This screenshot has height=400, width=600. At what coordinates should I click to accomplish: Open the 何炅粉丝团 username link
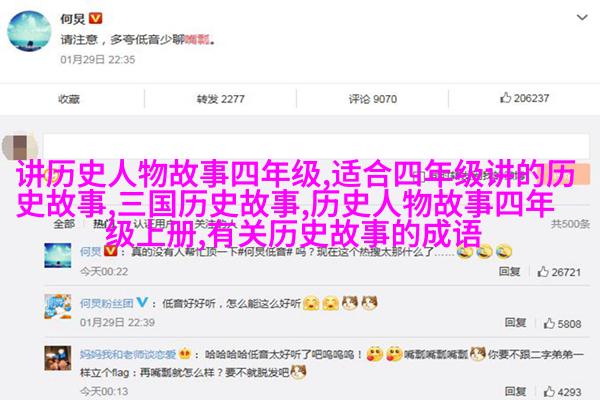(x=106, y=304)
